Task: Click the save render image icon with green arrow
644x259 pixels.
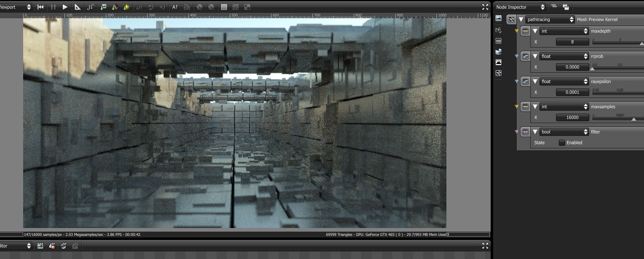Action: (103, 7)
